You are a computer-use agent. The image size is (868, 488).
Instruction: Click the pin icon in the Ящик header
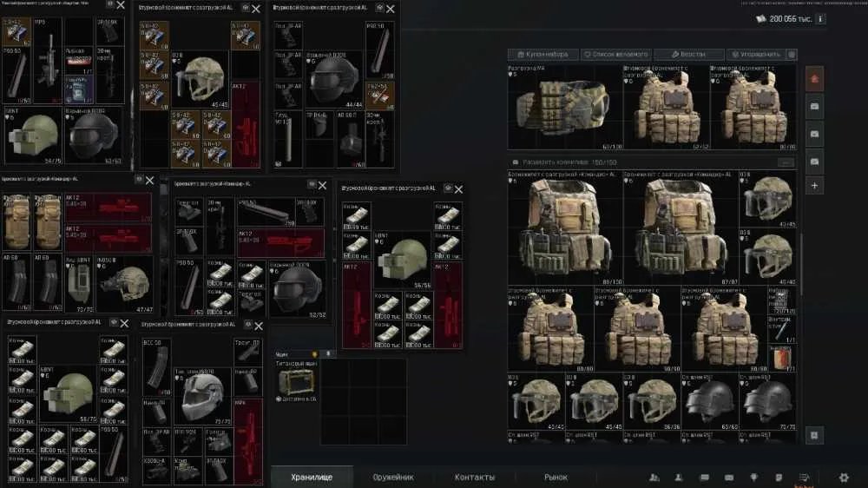(328, 353)
